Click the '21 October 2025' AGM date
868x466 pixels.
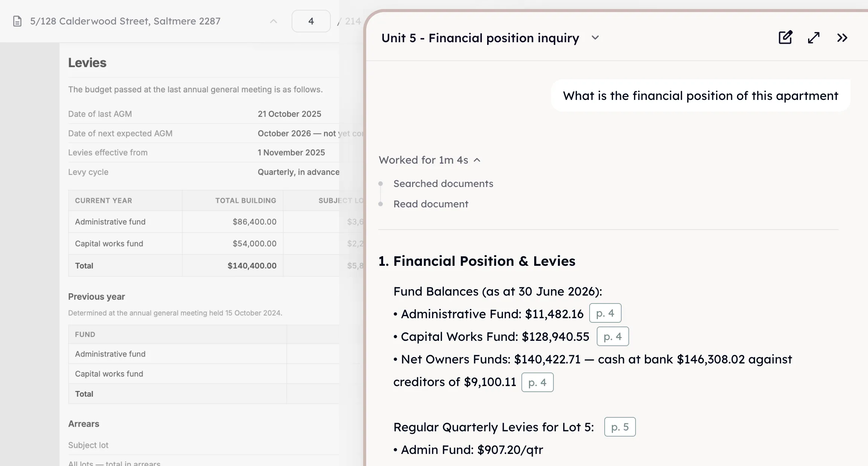pyautogui.click(x=289, y=114)
